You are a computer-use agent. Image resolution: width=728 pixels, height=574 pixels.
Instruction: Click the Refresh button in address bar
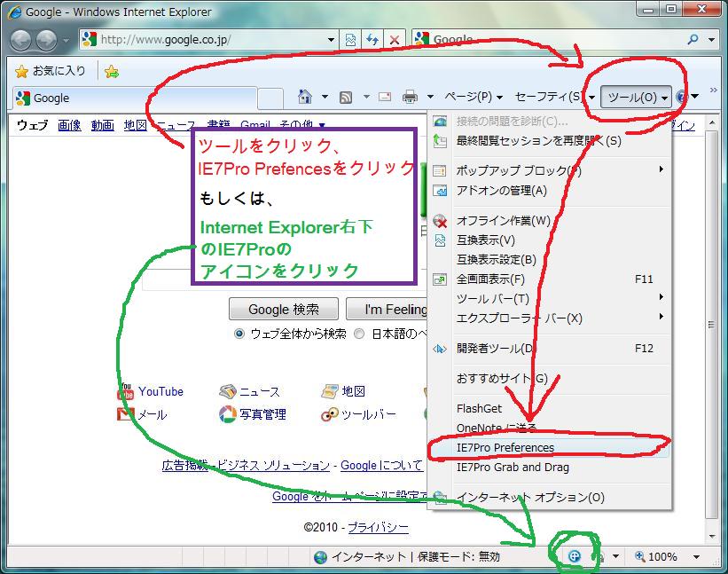point(372,40)
